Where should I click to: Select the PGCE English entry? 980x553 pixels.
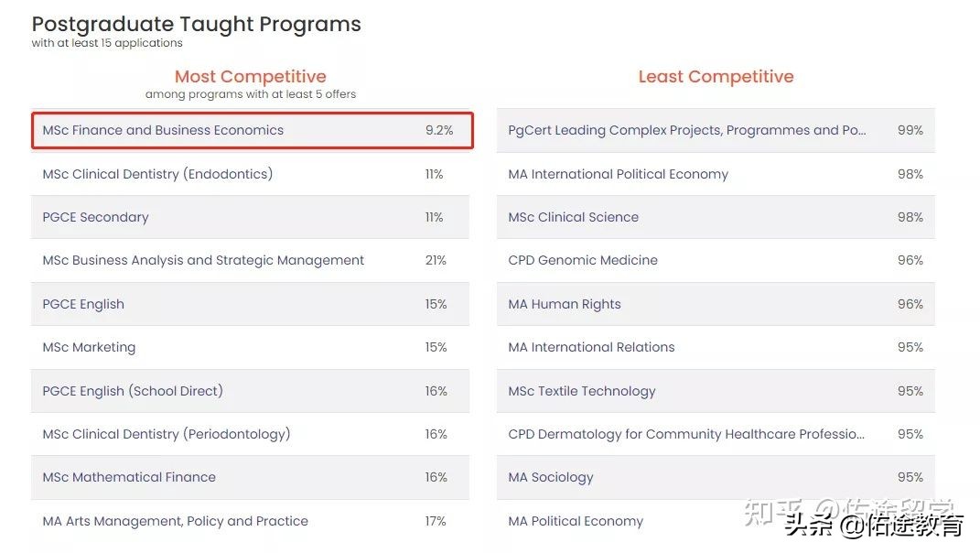pyautogui.click(x=83, y=304)
